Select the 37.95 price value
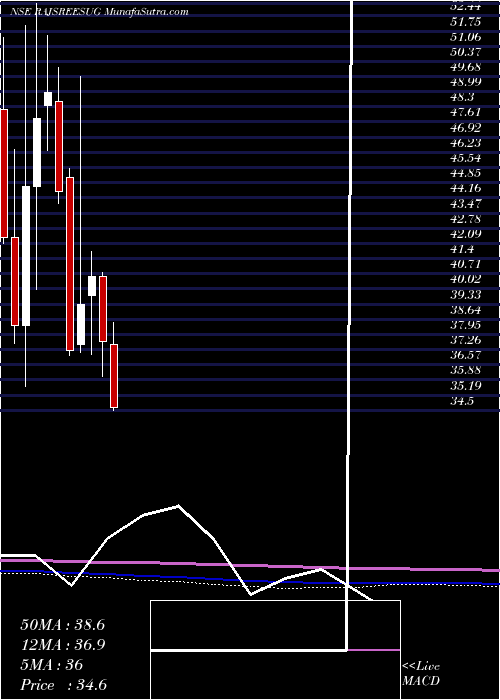 click(466, 325)
